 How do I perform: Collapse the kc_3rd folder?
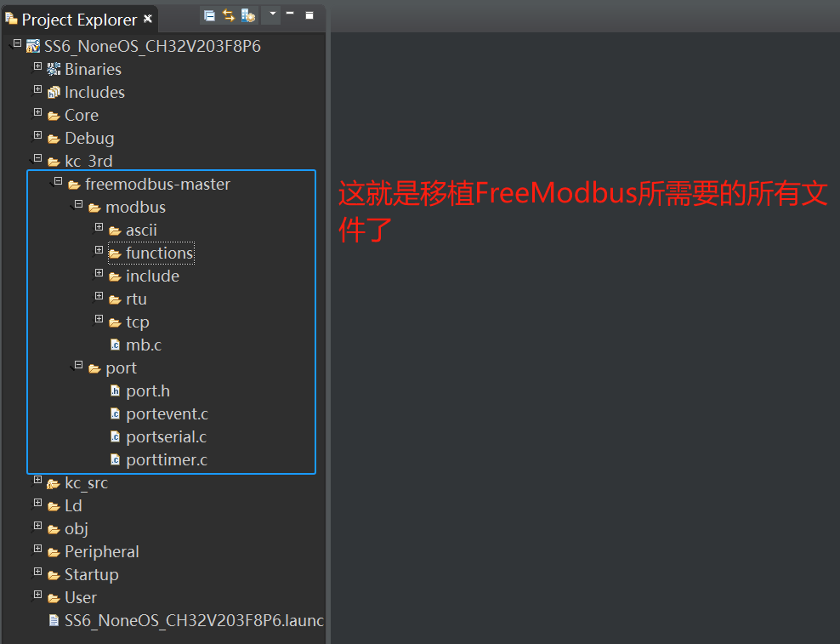point(37,157)
